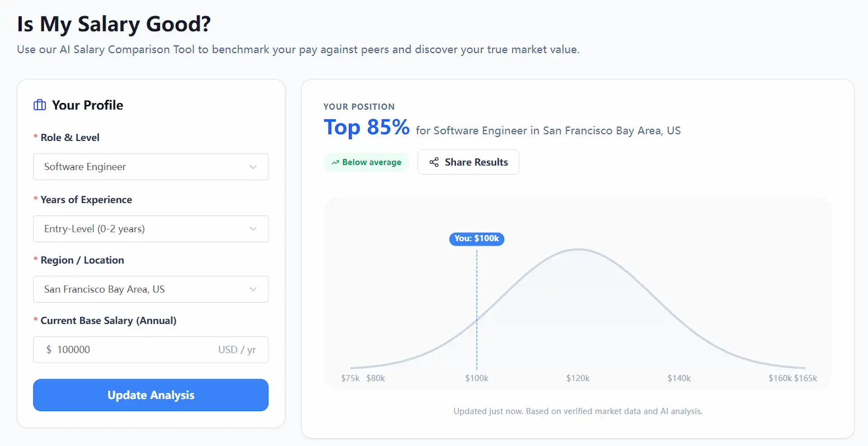Click the dollar sign in the salary field
The image size is (868, 446).
coord(49,349)
